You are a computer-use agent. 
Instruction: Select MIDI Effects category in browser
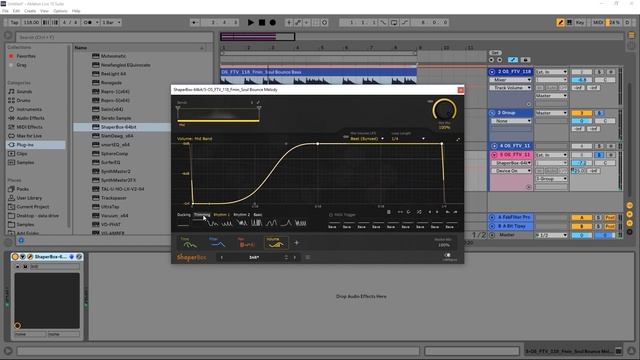click(x=29, y=127)
